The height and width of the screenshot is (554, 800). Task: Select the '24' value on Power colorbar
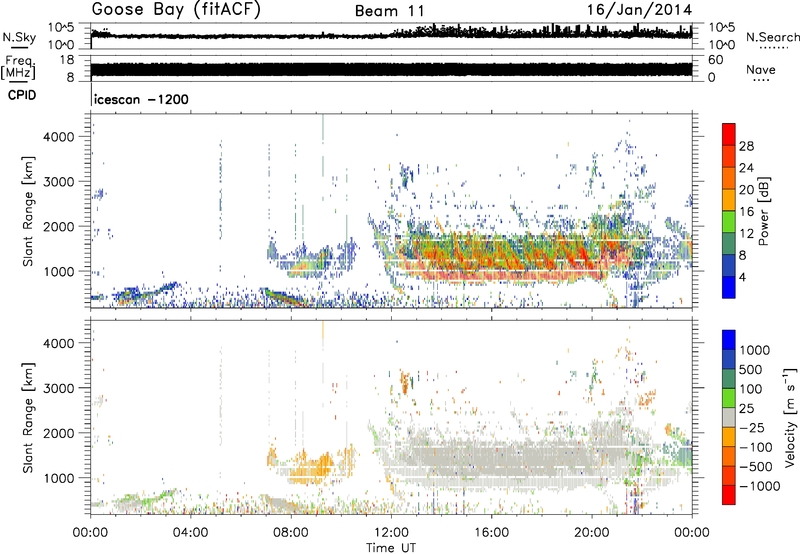pyautogui.click(x=746, y=168)
